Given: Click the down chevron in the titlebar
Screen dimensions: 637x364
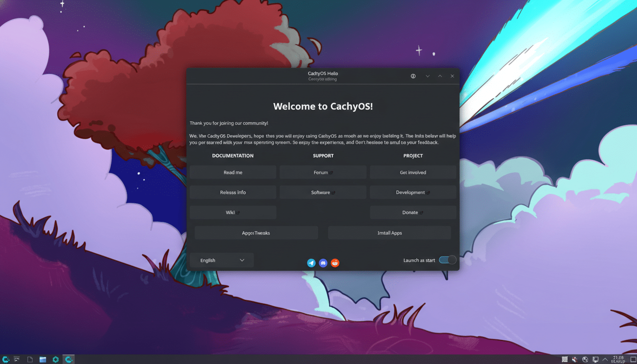Looking at the screenshot, I should (428, 76).
